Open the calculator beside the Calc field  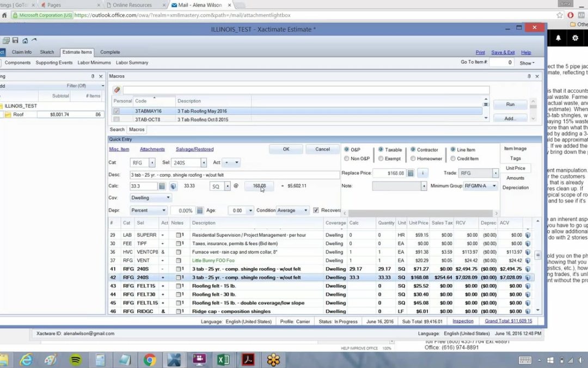coord(162,186)
